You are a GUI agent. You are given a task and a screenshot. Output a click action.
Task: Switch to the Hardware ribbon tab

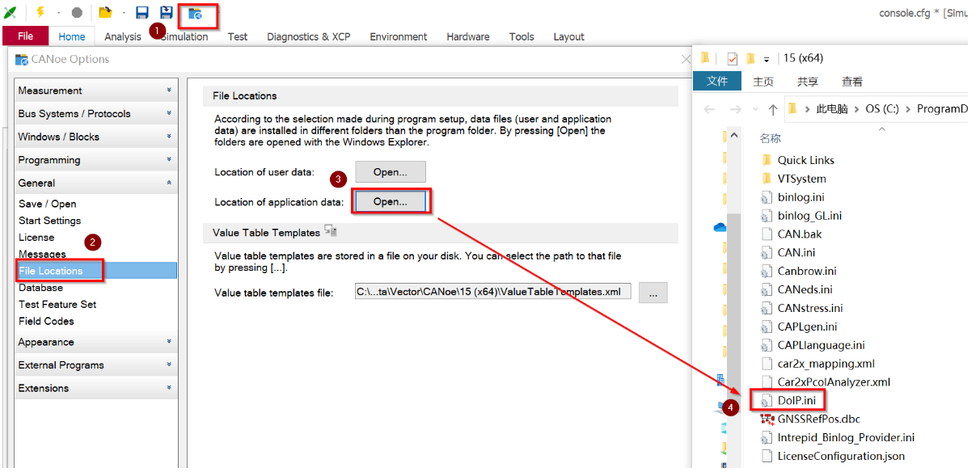pyautogui.click(x=468, y=36)
